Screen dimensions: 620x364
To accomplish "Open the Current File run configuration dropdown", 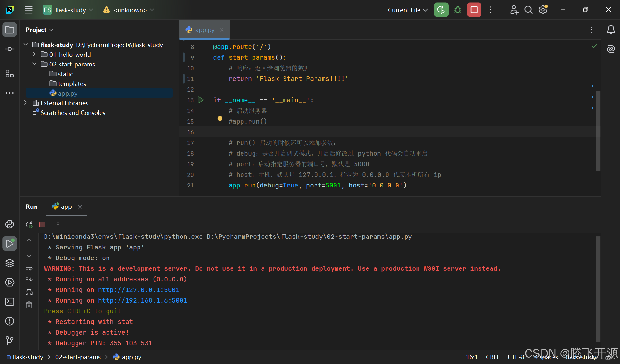I will point(408,10).
